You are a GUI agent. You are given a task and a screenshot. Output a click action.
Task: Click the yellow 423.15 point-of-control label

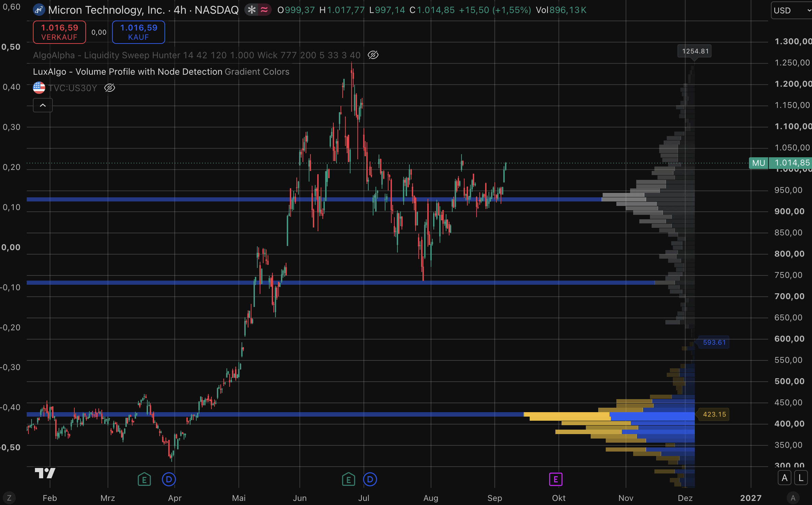click(714, 414)
